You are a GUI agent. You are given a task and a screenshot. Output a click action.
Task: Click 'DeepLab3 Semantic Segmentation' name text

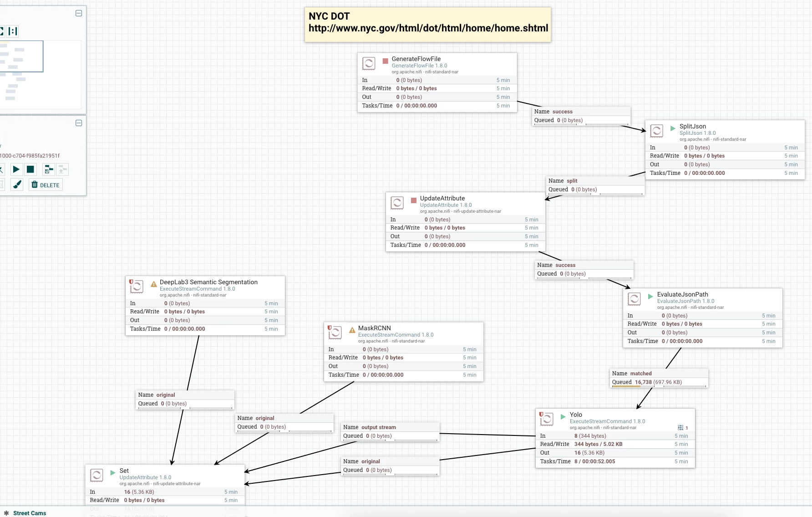point(208,282)
